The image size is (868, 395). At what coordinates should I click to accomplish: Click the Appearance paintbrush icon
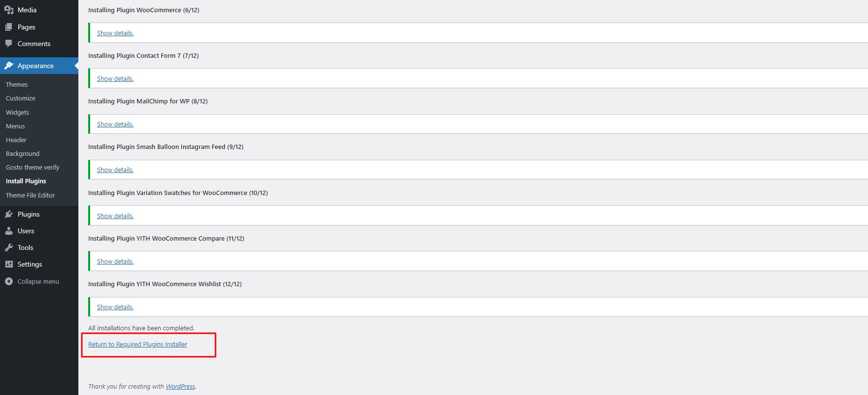(9, 66)
